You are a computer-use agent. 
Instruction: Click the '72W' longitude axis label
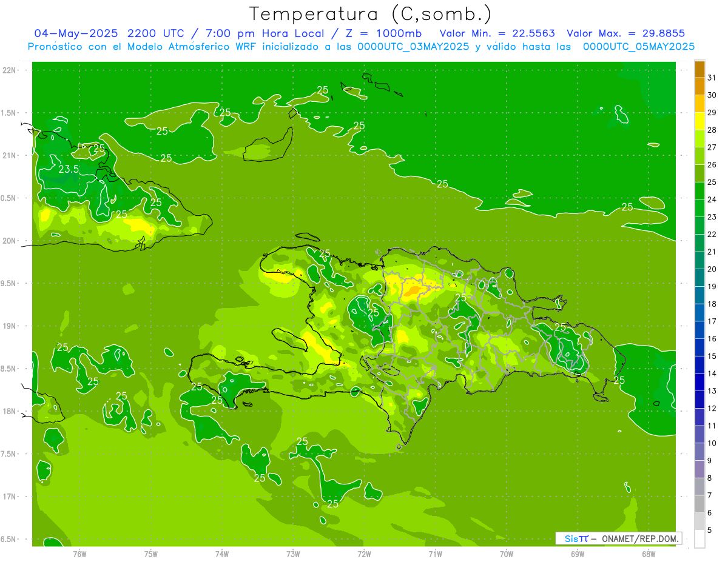(x=364, y=554)
